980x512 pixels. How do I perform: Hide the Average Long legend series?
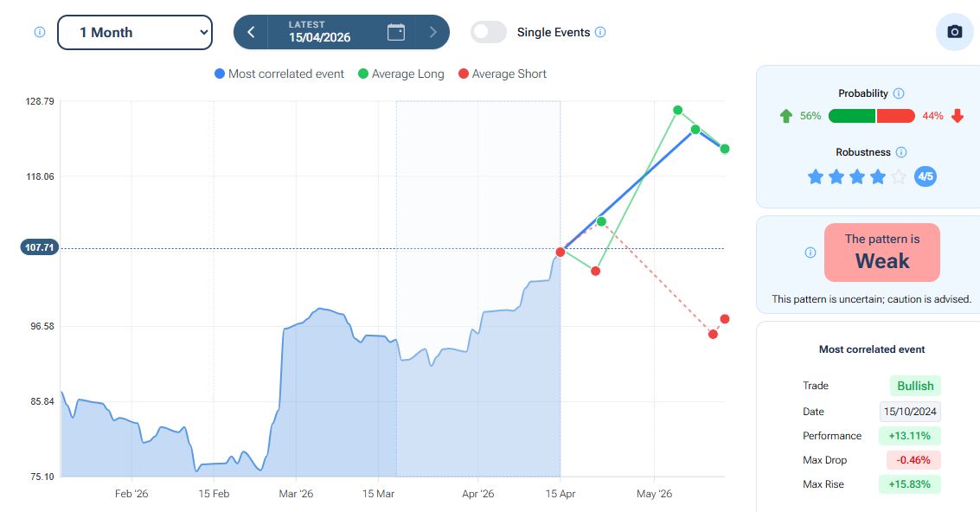pyautogui.click(x=401, y=74)
